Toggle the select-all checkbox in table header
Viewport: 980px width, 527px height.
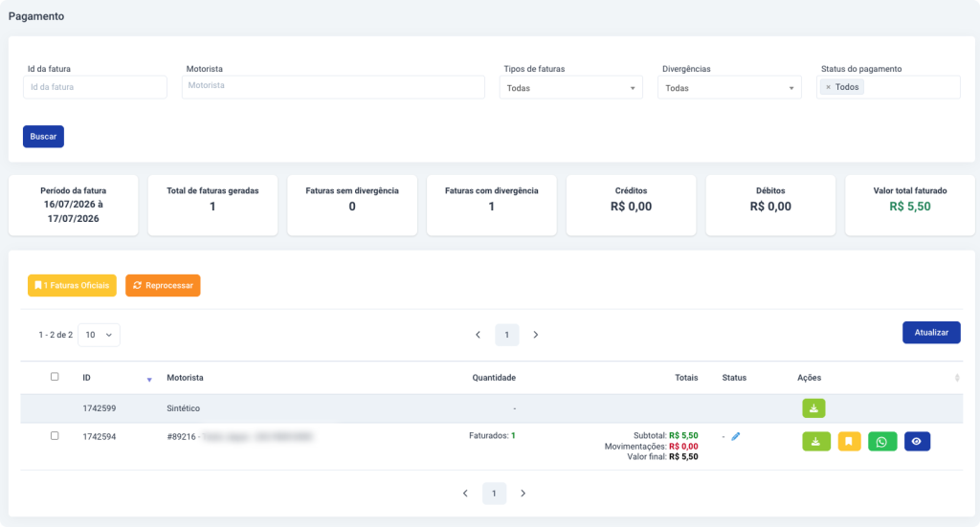click(x=55, y=377)
